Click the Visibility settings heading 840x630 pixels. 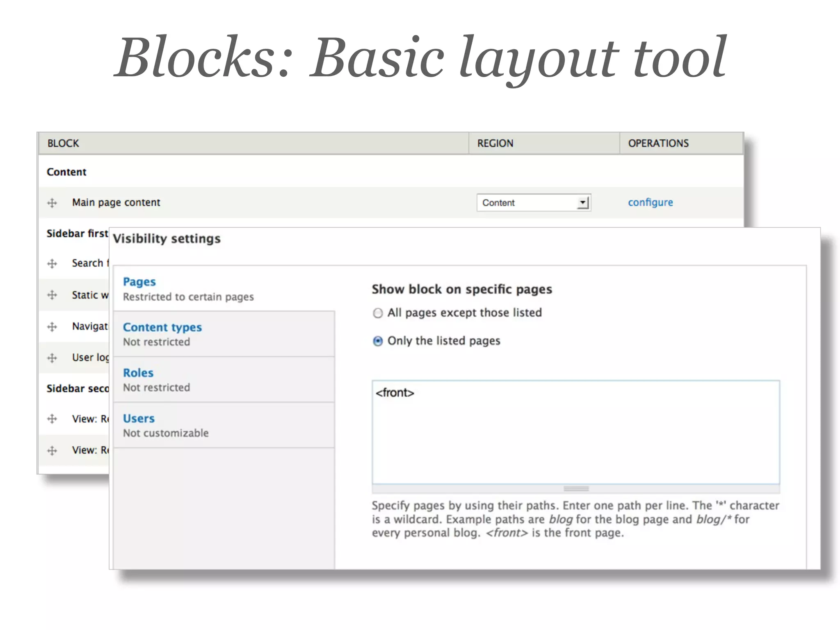click(x=167, y=239)
